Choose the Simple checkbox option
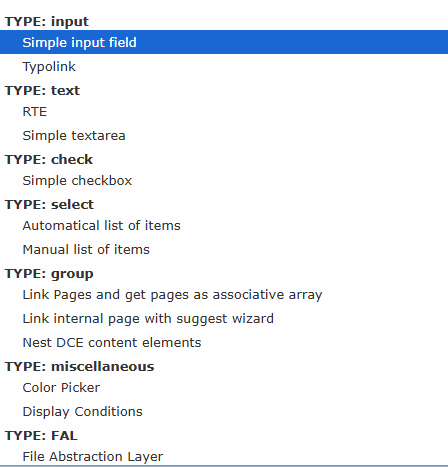Screen dimensions: 448x467 pyautogui.click(x=224, y=180)
